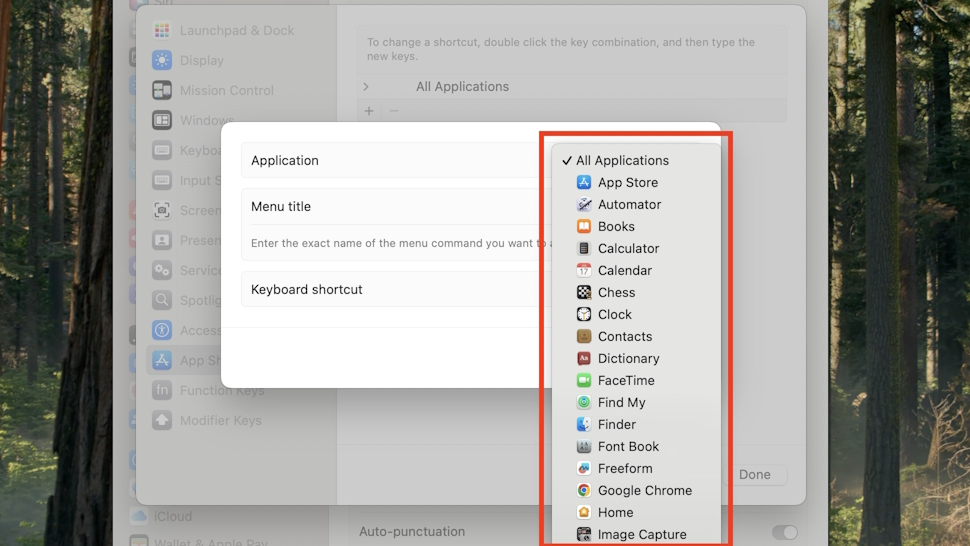
Task: Toggle the Auto-punctuation switch
Action: point(784,532)
